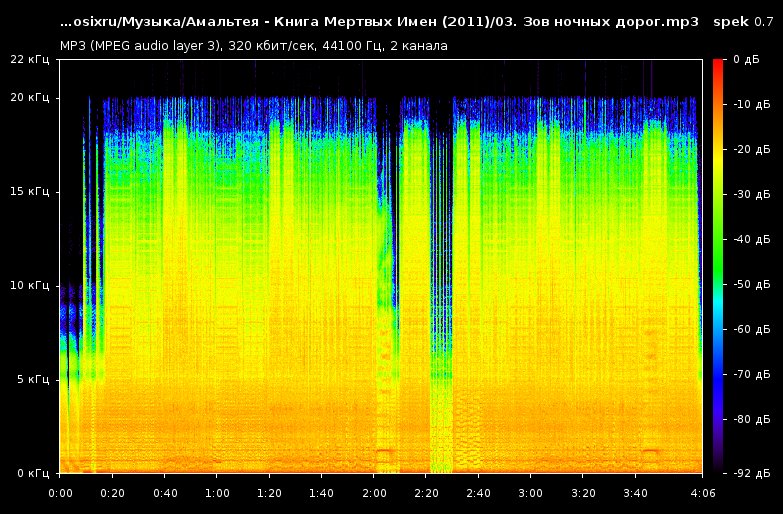Image resolution: width=783 pixels, height=514 pixels.
Task: Click the '3:00' time axis label
Action: pyautogui.click(x=530, y=494)
